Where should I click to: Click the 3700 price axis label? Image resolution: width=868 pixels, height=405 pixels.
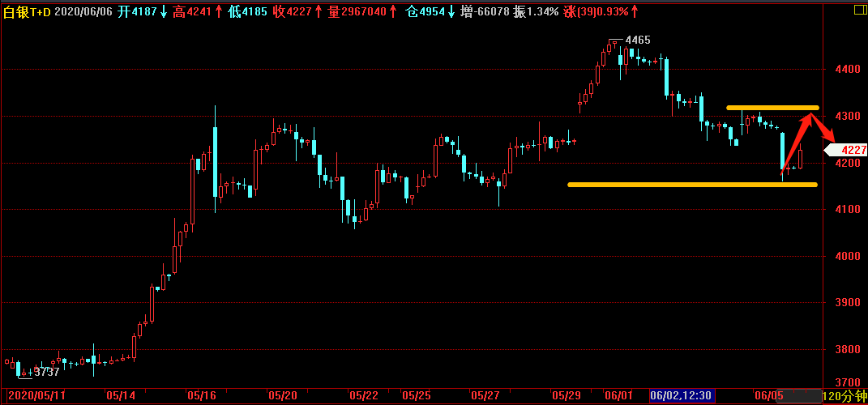(x=849, y=382)
